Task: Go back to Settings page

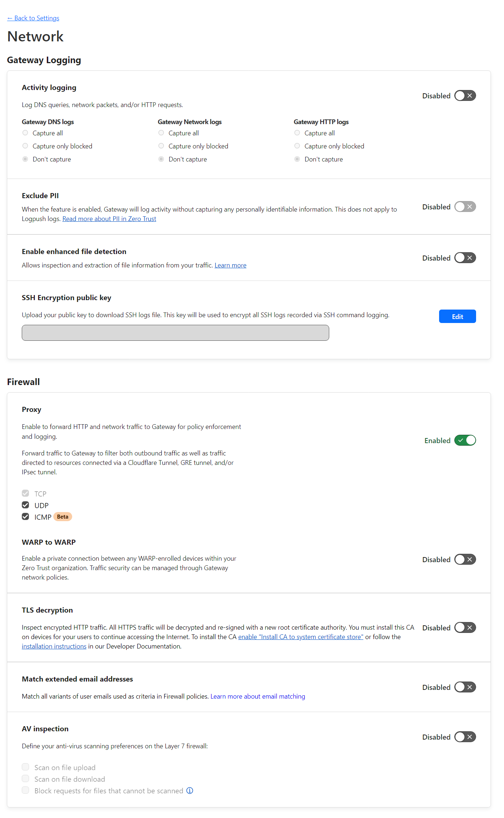Action: point(33,18)
